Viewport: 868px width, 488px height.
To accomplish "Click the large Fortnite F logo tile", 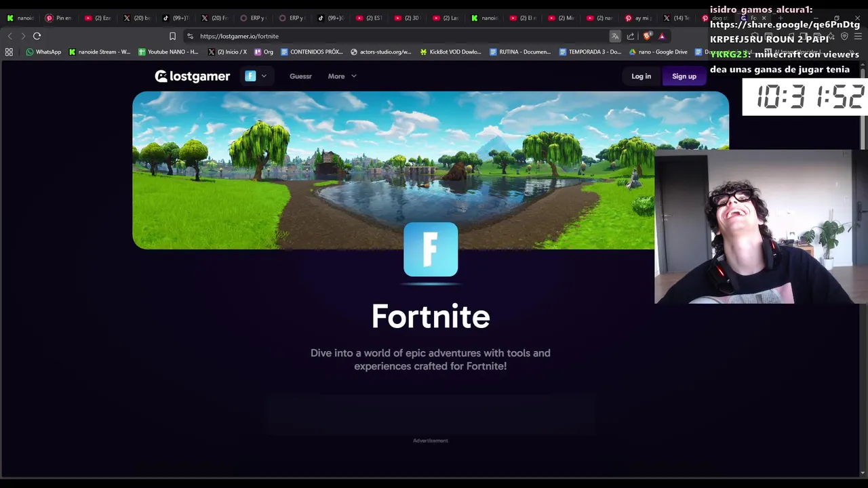I will point(431,249).
